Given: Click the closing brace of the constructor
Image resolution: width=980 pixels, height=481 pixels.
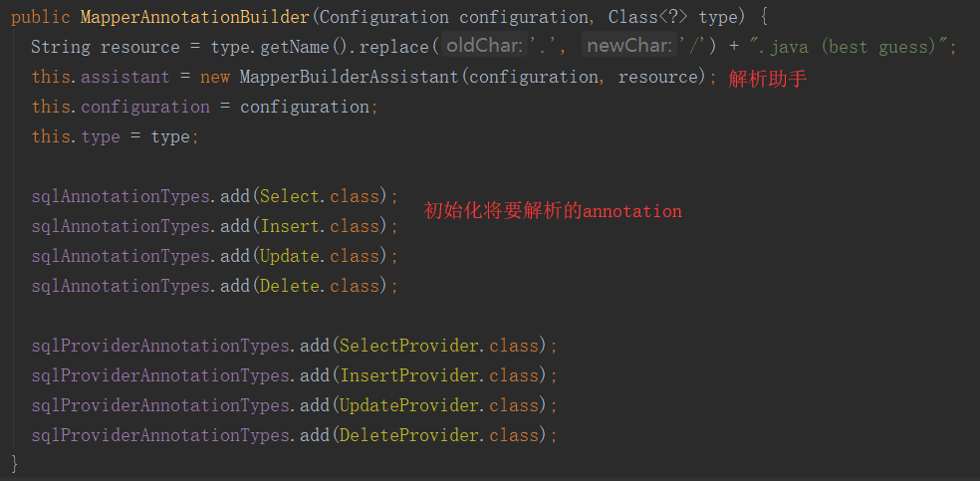Looking at the screenshot, I should pyautogui.click(x=15, y=464).
